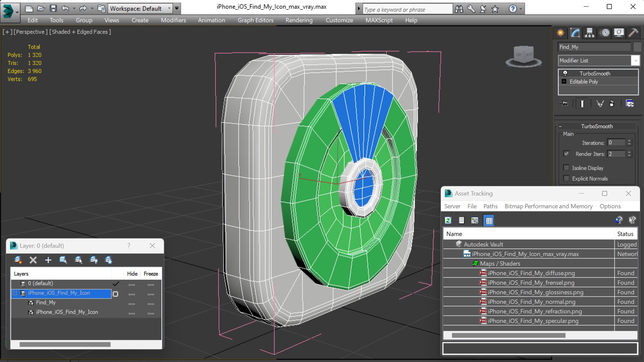Click the [+] viewport menu label
The width and height of the screenshot is (644, 362).
(x=7, y=32)
